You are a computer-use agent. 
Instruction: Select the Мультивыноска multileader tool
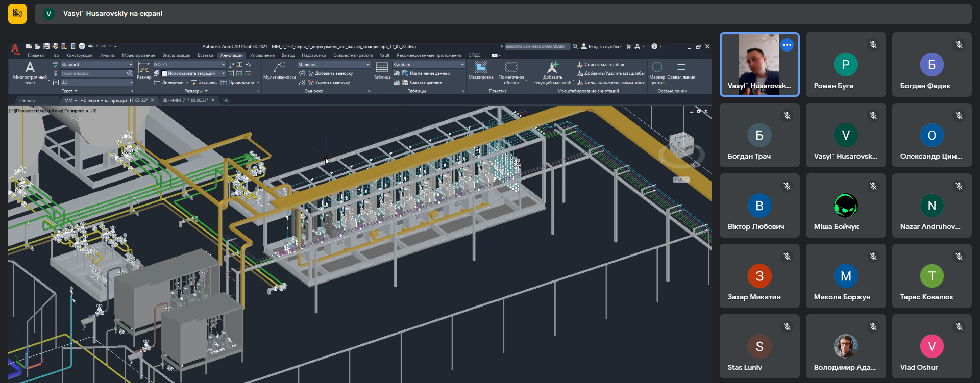coord(280,70)
